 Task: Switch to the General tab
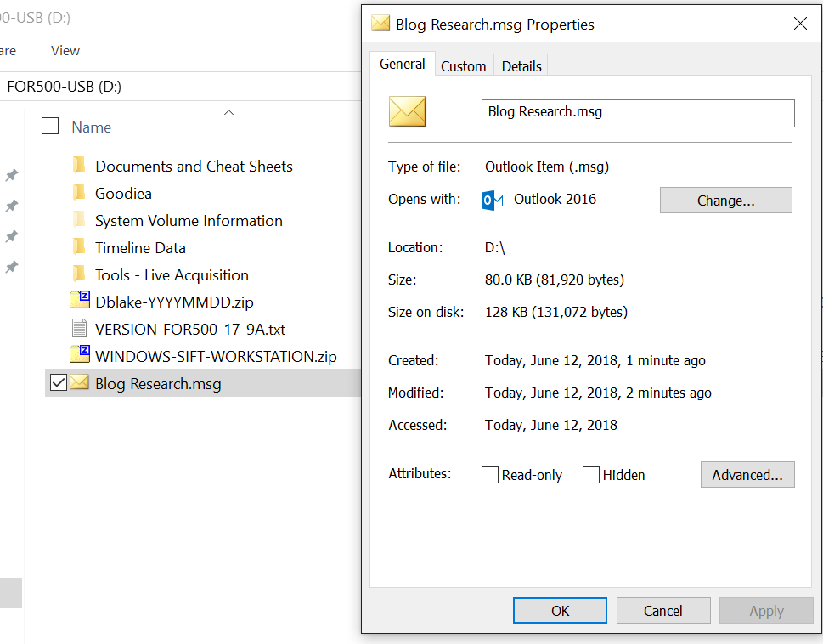pos(403,64)
